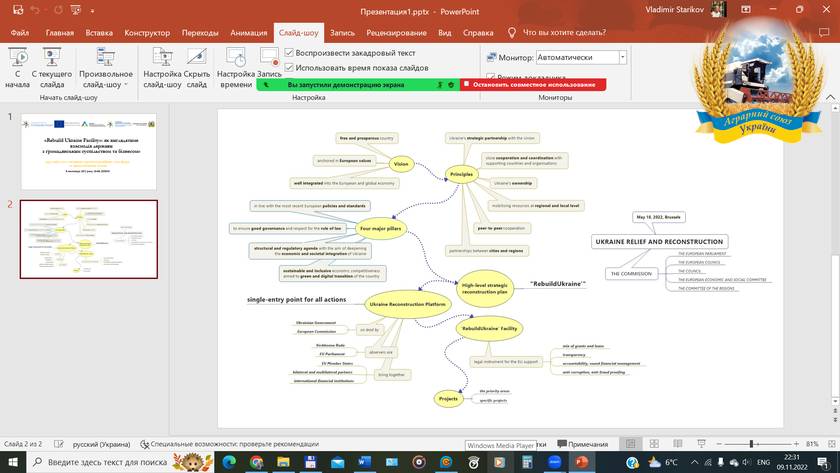Switch to the Вставка tab

(99, 33)
